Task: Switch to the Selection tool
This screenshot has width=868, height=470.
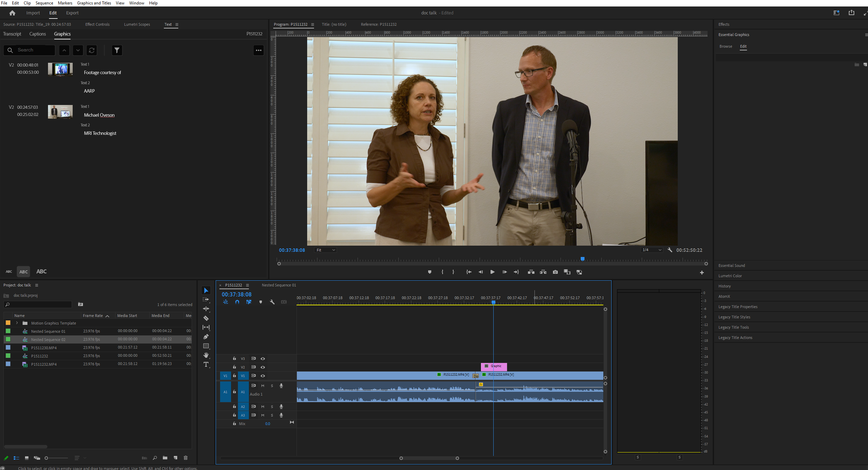Action: pos(206,290)
